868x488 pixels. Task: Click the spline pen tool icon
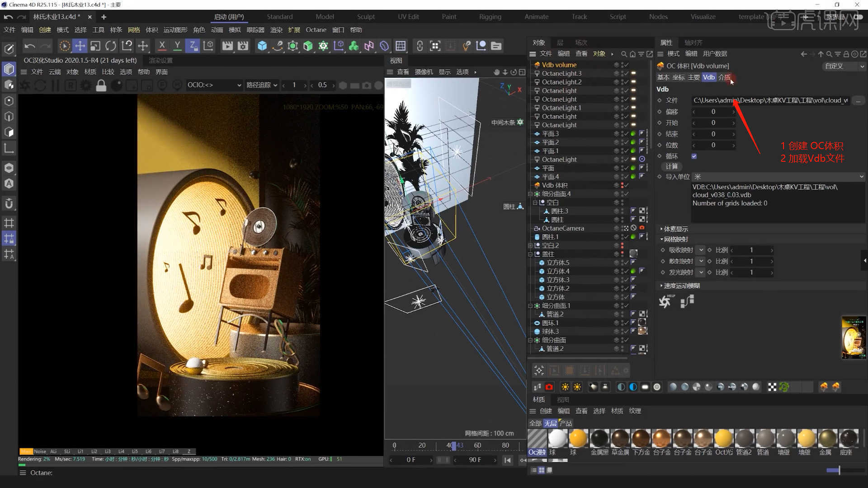pos(278,46)
